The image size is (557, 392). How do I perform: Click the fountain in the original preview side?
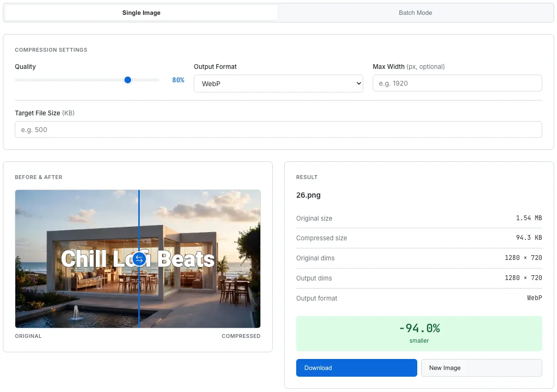coord(76,312)
